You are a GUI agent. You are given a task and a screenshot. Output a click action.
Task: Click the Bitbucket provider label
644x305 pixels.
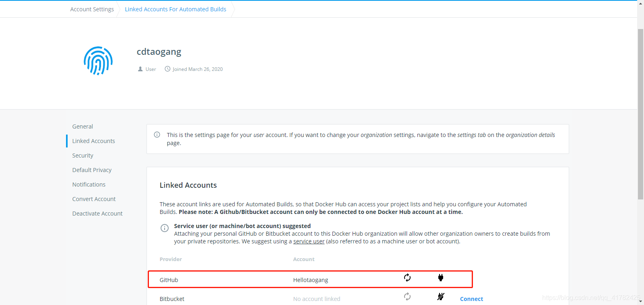172,299
